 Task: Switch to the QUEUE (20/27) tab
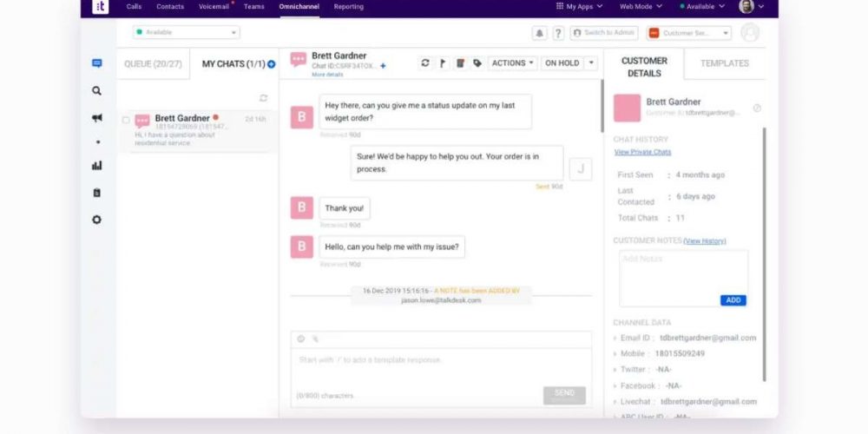[153, 63]
